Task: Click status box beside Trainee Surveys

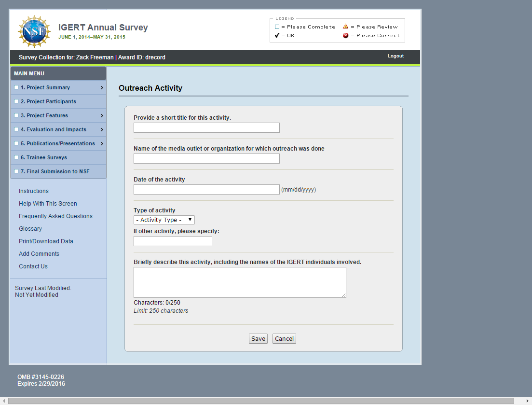Action: 16,157
